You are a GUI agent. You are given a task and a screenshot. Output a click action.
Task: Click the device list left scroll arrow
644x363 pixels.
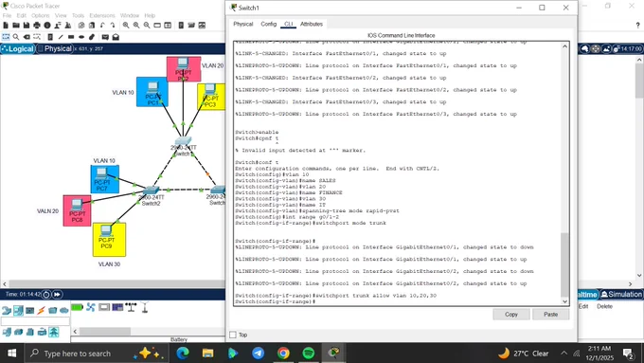tap(75, 332)
